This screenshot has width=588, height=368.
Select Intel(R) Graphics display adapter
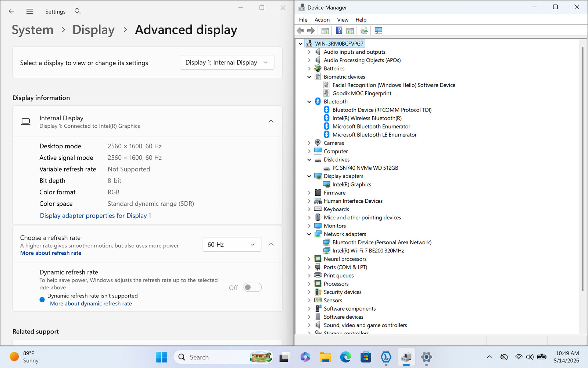[352, 184]
